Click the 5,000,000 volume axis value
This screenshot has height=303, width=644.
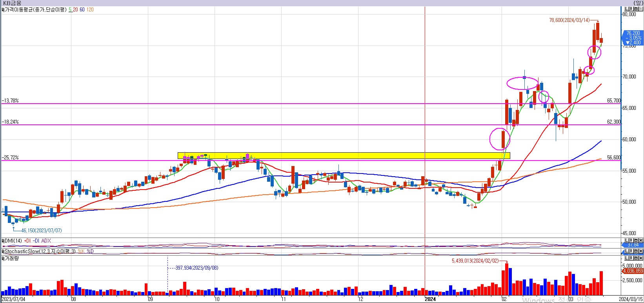pos(632,266)
